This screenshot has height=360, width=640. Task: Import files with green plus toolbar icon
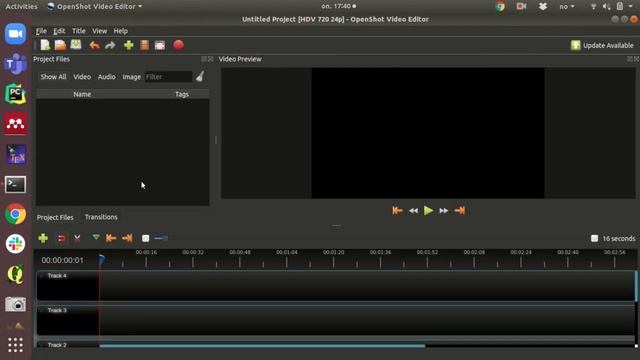(129, 45)
